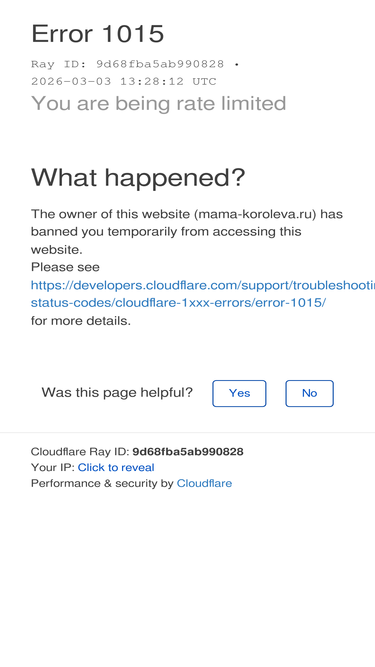This screenshot has width=375, height=667.
Task: Click the 'You are being rate limited' subtitle
Action: click(x=159, y=103)
